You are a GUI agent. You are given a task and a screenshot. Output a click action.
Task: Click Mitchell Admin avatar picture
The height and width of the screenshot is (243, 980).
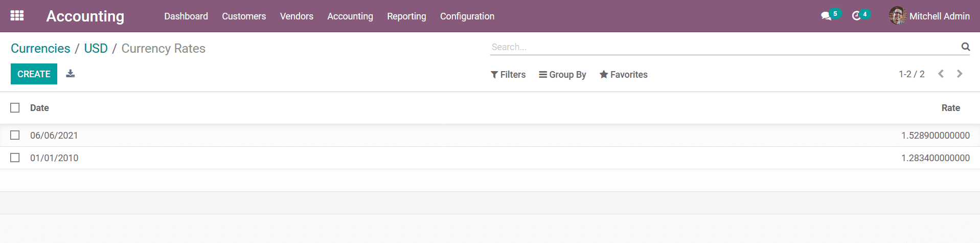(x=897, y=16)
